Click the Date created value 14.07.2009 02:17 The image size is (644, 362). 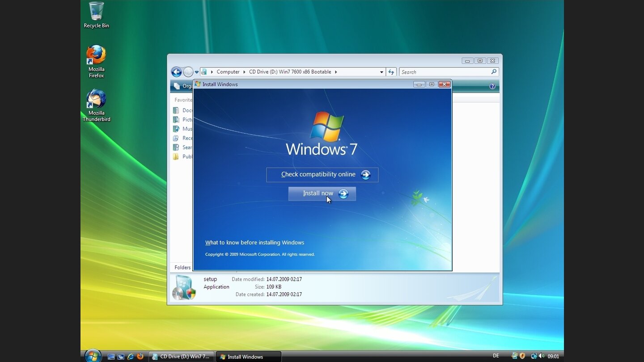coord(284,295)
